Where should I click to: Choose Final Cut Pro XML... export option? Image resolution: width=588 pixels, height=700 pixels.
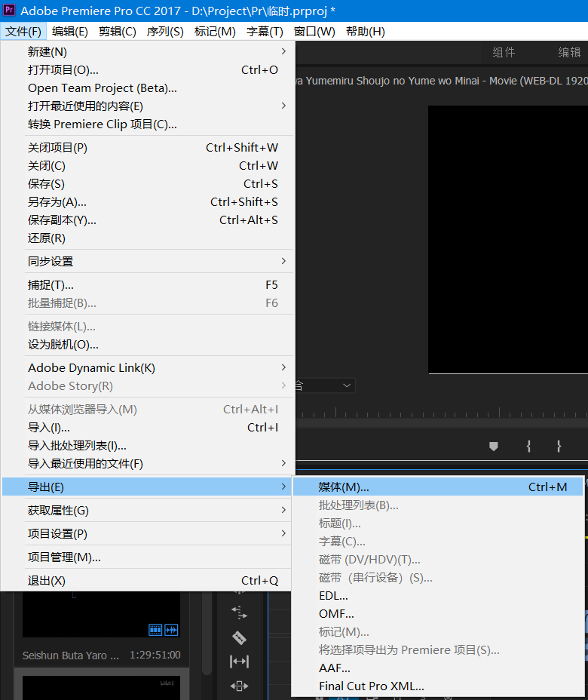click(438, 686)
